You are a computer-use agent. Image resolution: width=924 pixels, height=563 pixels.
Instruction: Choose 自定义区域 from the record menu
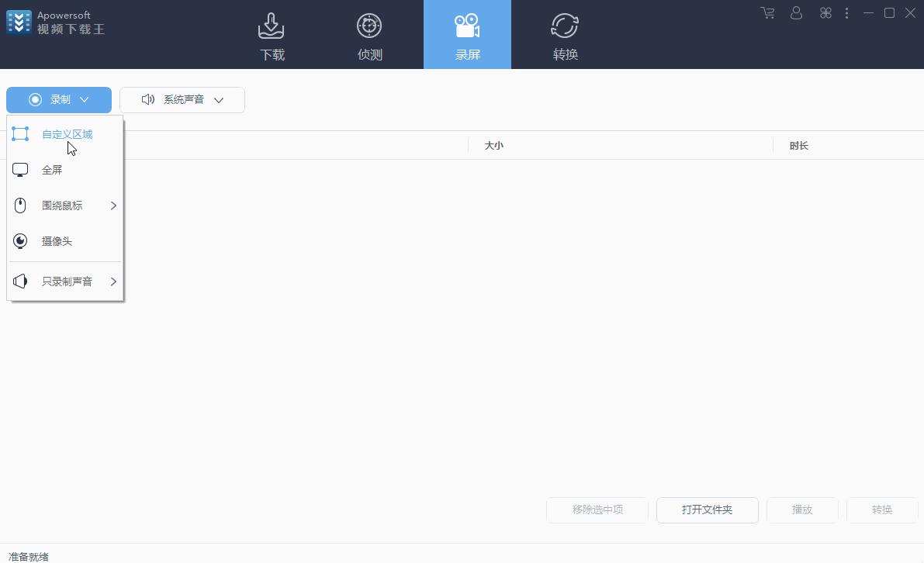(x=68, y=133)
